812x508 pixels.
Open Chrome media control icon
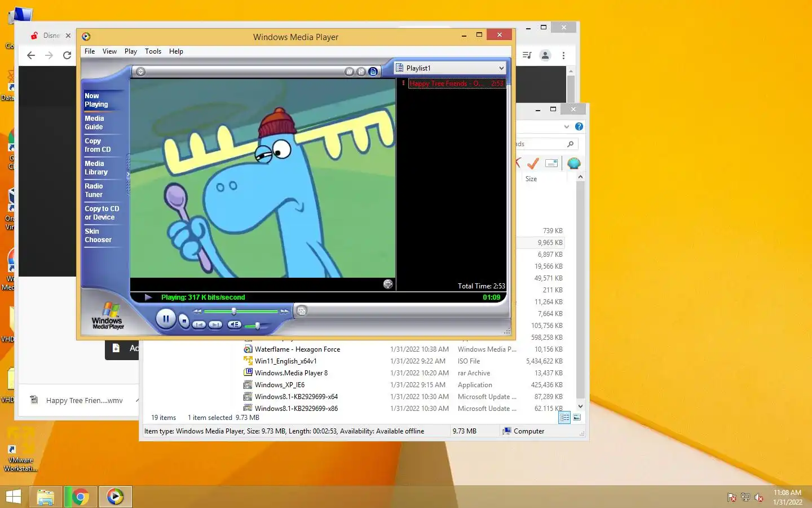pos(527,55)
